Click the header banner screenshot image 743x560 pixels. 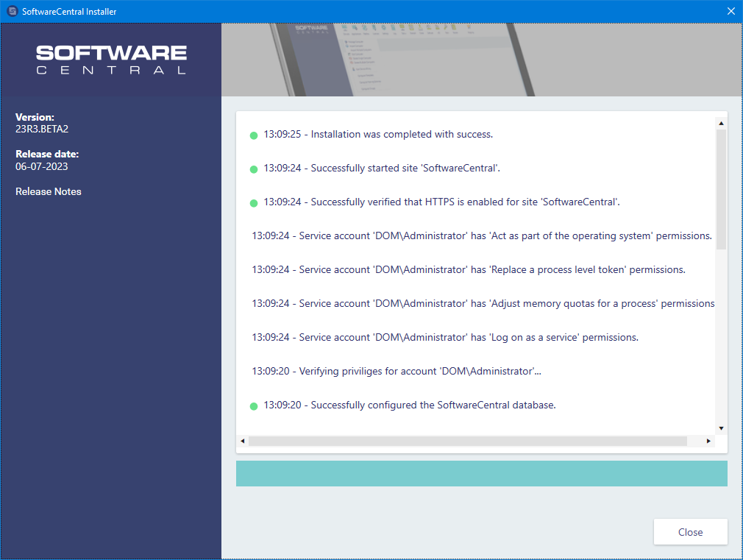[x=481, y=60]
